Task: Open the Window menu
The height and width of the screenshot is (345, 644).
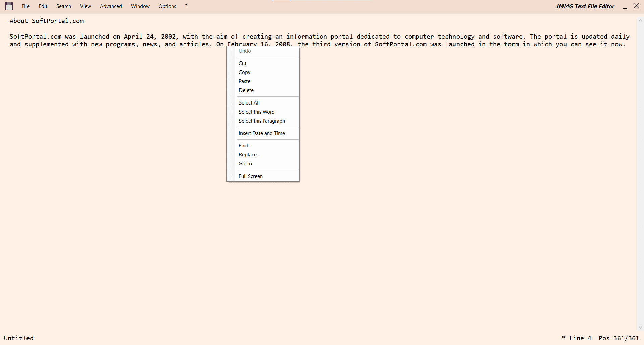Action: click(x=140, y=6)
